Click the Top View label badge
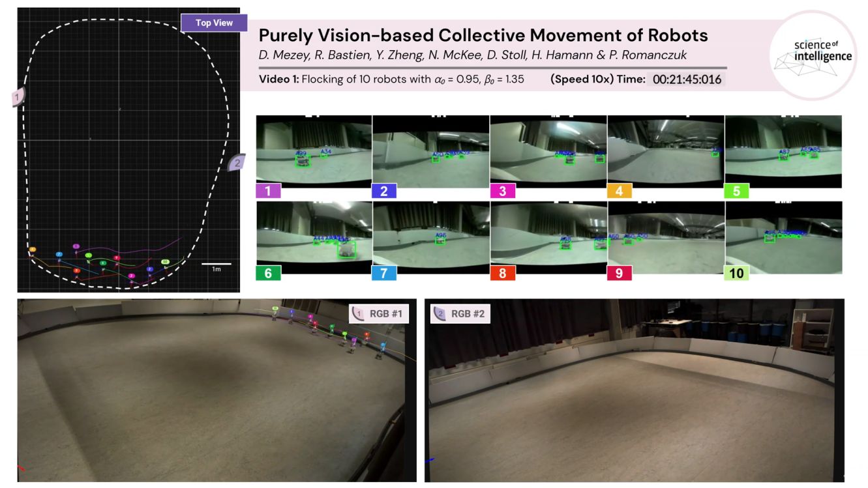The width and height of the screenshot is (868, 488). pos(215,23)
